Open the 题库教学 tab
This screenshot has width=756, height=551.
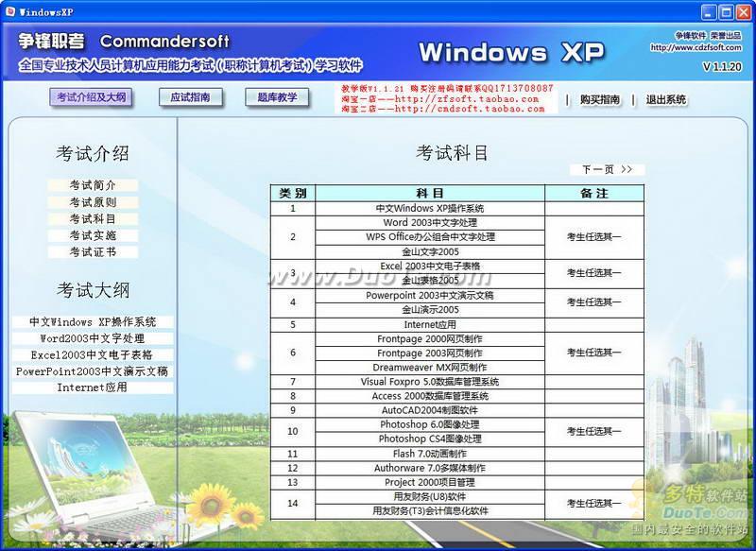click(277, 97)
